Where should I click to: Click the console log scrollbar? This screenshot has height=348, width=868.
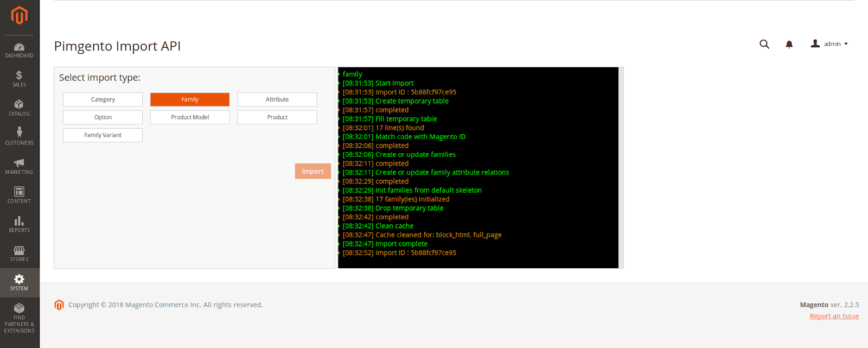coord(621,168)
